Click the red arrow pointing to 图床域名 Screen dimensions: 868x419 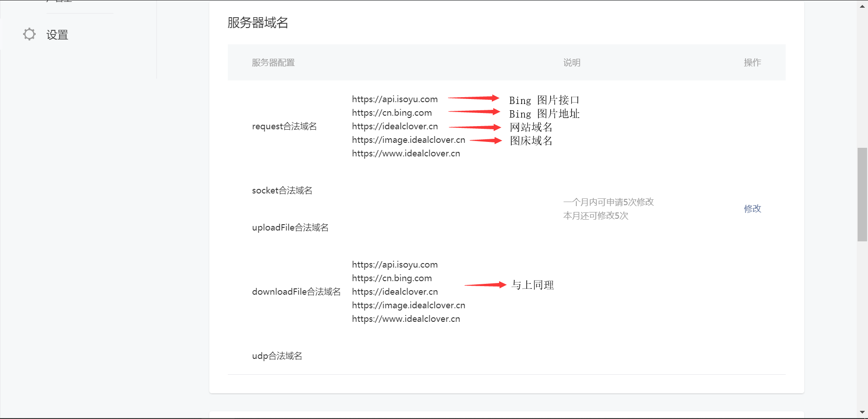coord(486,141)
